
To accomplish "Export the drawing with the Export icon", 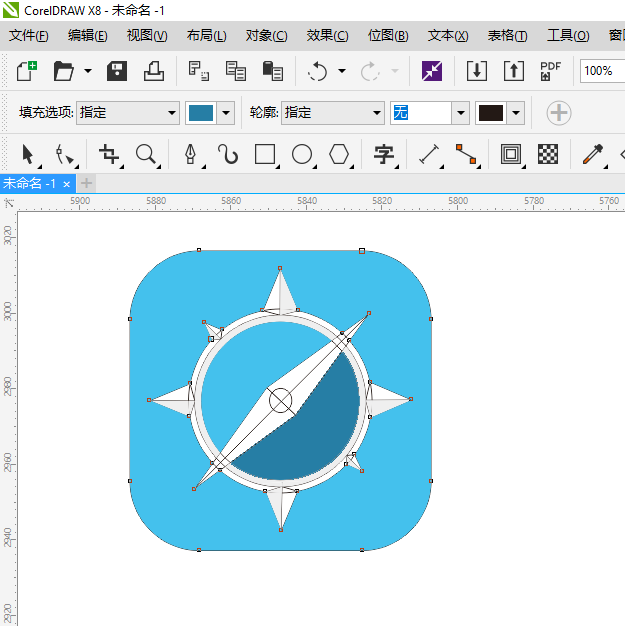I will (514, 71).
